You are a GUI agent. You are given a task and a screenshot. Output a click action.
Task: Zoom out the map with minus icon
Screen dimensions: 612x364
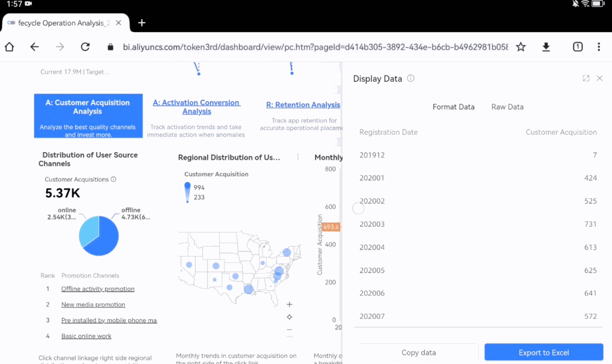pos(289,329)
